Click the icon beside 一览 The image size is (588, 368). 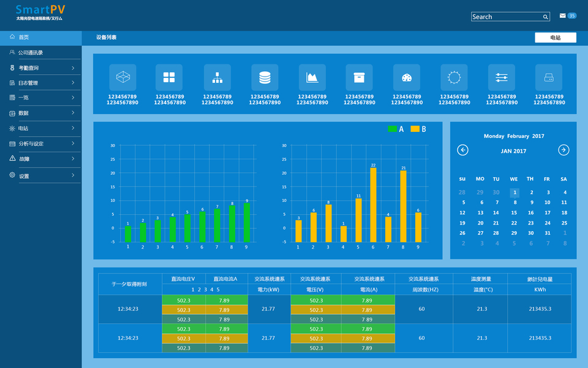point(12,98)
